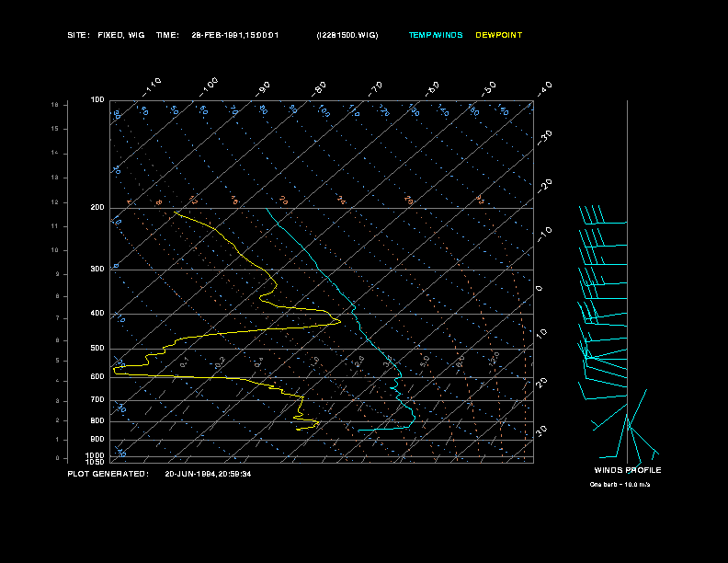Screen dimensions: 728x563
Task: Click the 11 km height axis label
Action: pyautogui.click(x=55, y=226)
